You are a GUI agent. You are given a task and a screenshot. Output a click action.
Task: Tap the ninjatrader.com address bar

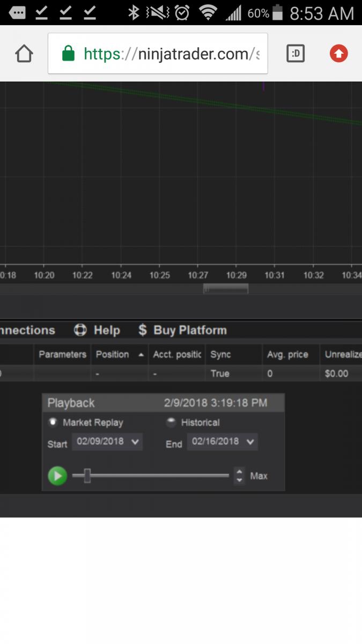171,54
